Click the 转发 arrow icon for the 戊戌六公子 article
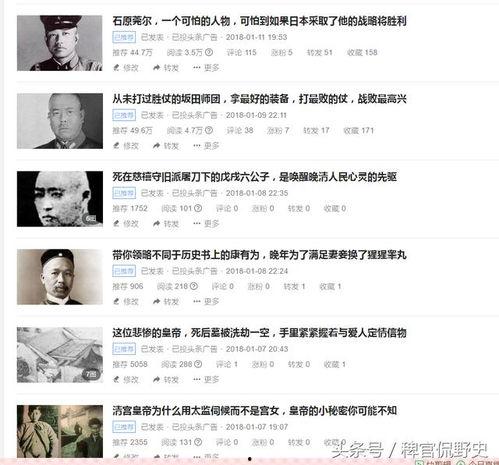The image size is (499, 465). click(x=156, y=224)
